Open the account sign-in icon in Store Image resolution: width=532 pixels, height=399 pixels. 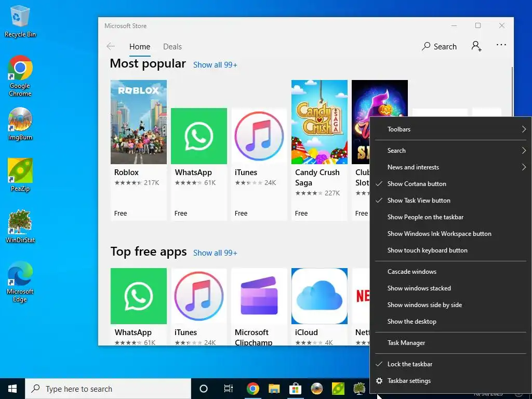(476, 46)
